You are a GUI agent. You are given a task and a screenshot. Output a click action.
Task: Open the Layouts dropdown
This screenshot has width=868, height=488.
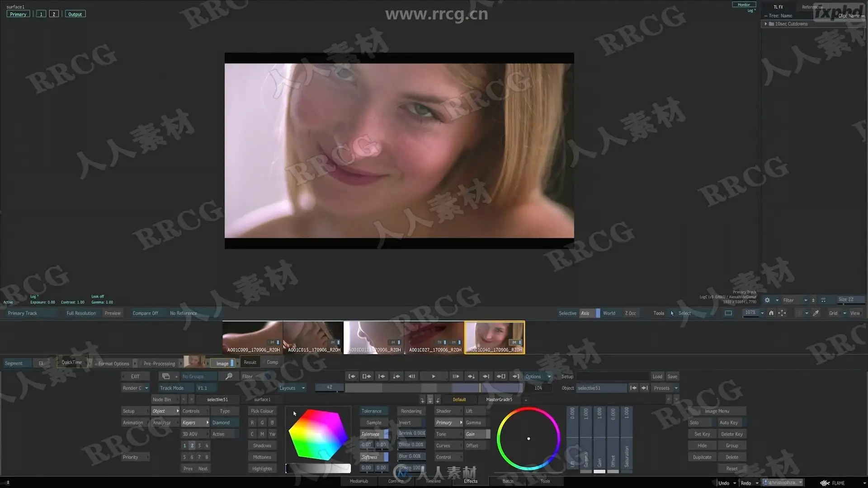point(292,388)
